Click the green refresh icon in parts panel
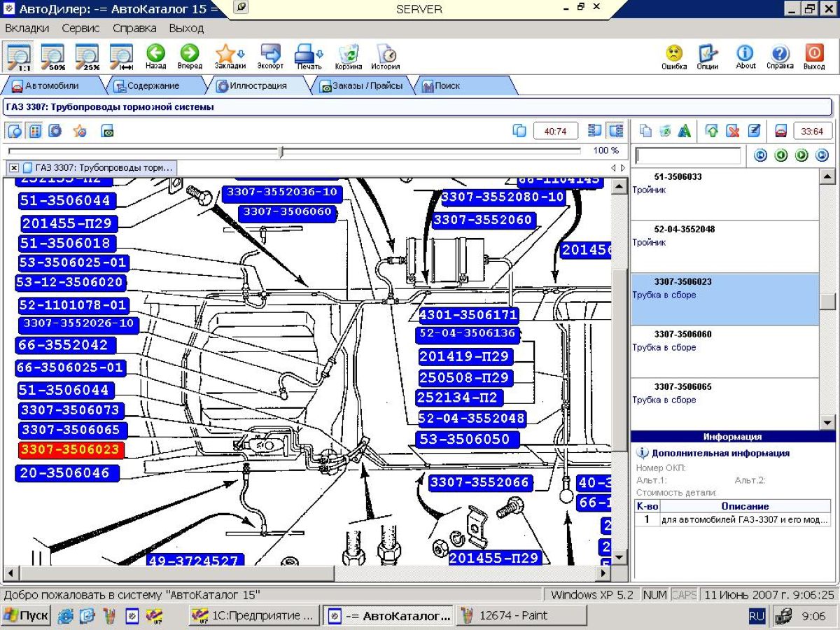This screenshot has width=840, height=630. tap(665, 131)
